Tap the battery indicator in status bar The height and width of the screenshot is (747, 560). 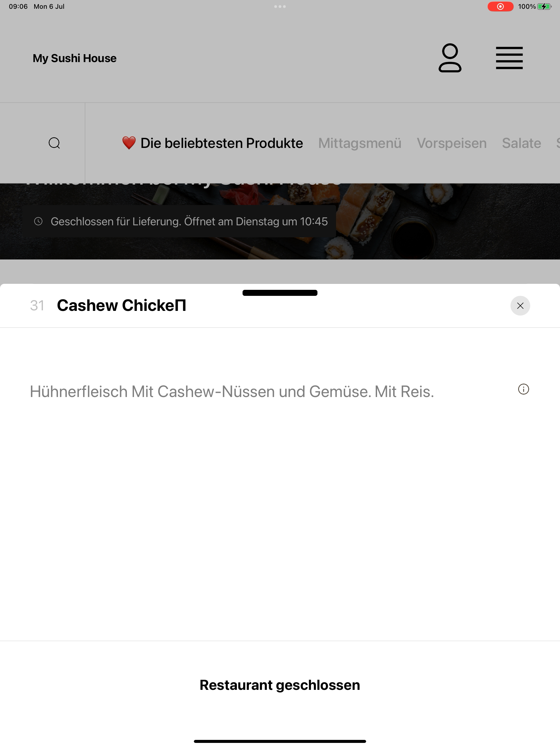(x=535, y=6)
